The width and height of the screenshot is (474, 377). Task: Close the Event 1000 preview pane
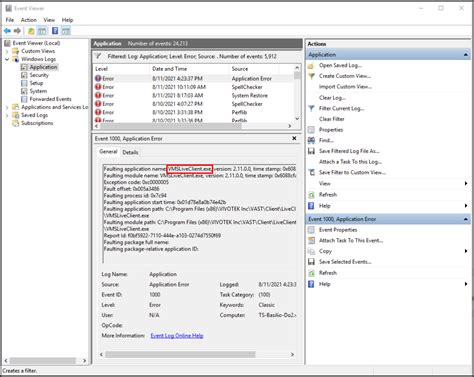click(294, 138)
